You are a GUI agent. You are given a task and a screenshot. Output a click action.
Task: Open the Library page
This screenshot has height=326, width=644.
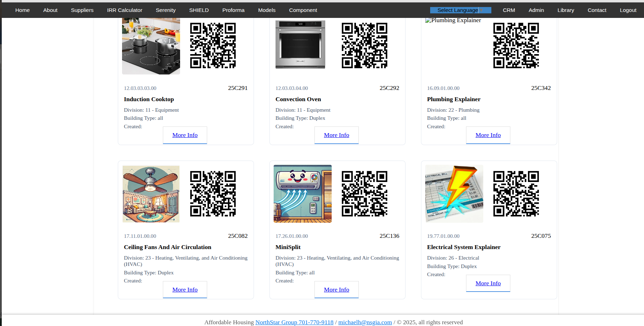[x=566, y=10]
